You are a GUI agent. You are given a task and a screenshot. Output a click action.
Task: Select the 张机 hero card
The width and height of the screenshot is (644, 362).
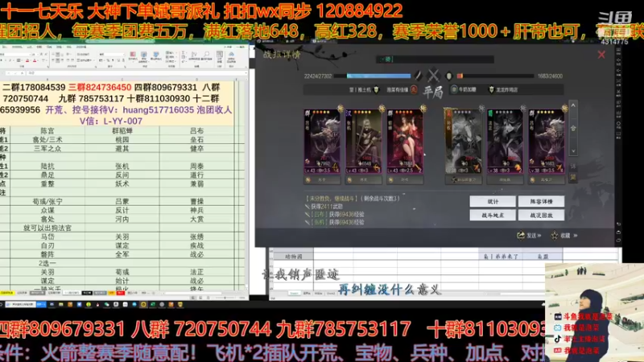click(364, 142)
